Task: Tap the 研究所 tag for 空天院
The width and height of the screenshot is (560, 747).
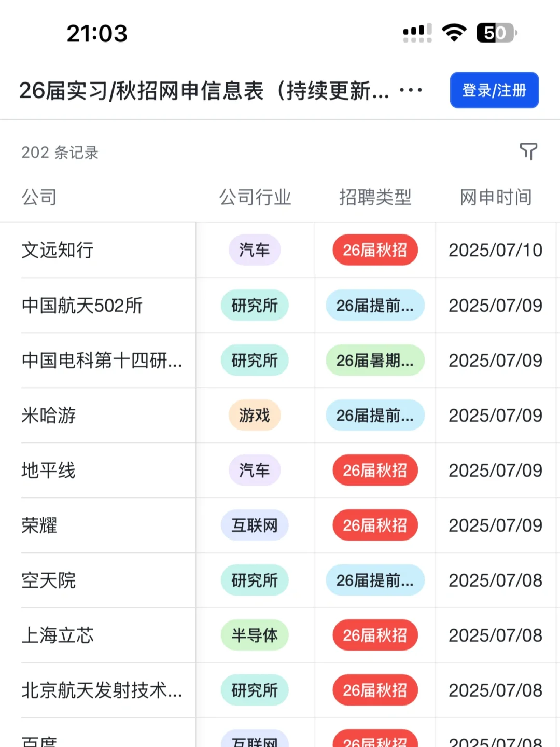Action: click(255, 580)
